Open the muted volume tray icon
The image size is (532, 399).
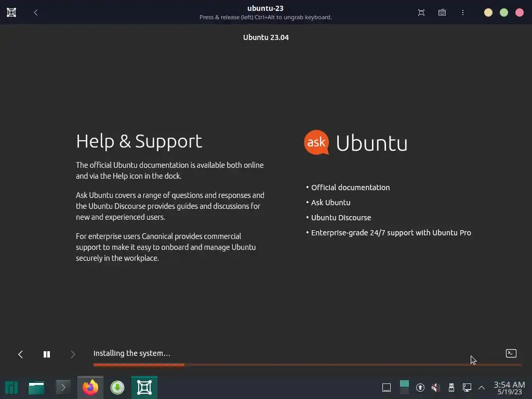tap(436, 388)
